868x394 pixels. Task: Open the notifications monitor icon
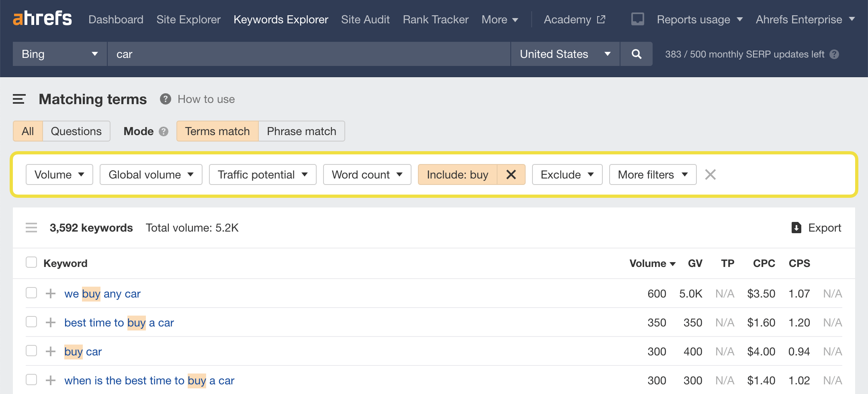[x=637, y=19]
